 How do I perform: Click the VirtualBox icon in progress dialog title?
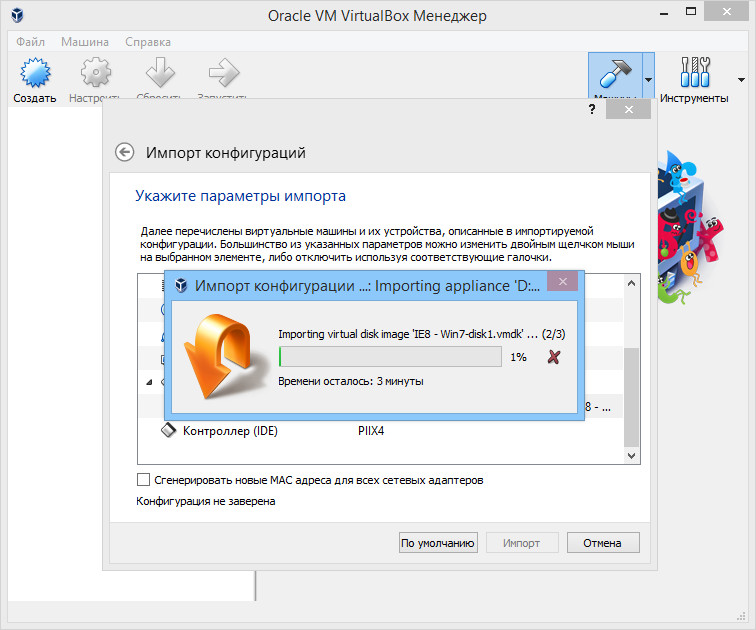point(181,285)
